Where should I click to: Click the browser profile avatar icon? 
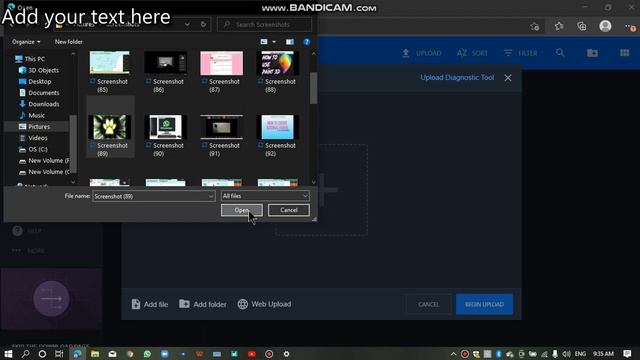(605, 26)
